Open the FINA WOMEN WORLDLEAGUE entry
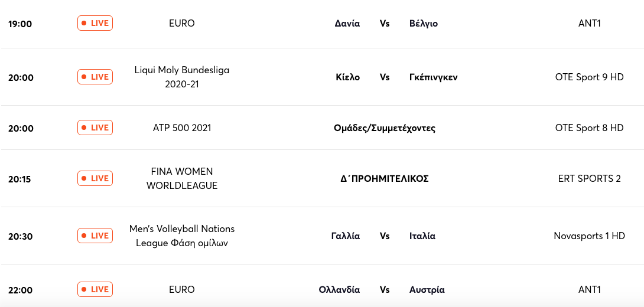 [x=182, y=178]
